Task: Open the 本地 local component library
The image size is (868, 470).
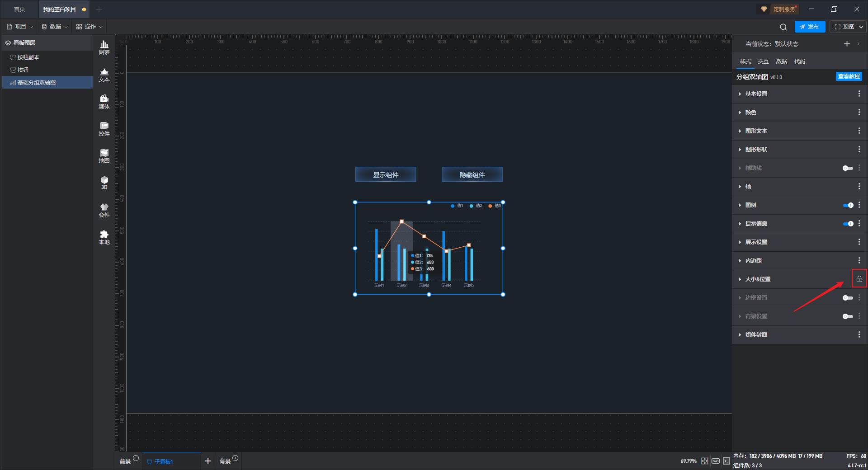Action: point(104,237)
